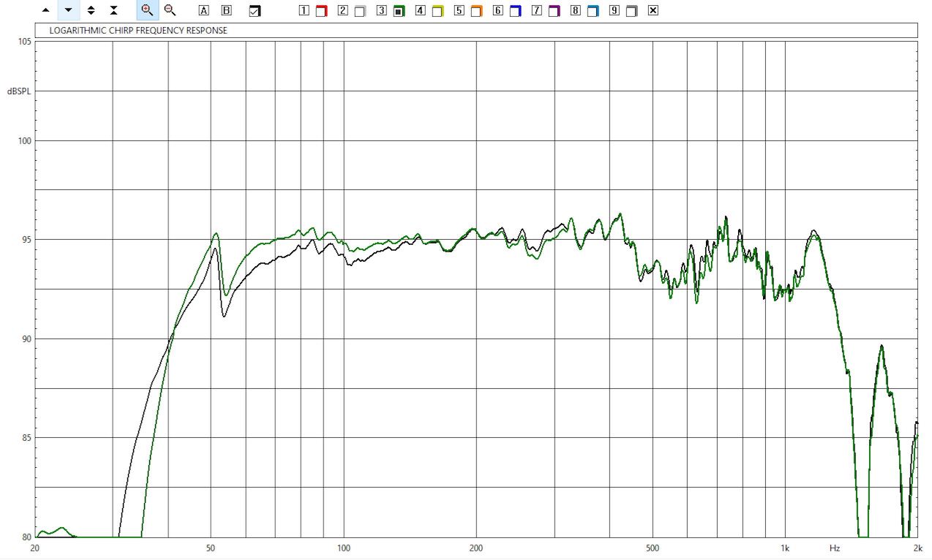Toggle gray overlay 2 visibility
The height and width of the screenshot is (560, 932).
click(x=360, y=11)
